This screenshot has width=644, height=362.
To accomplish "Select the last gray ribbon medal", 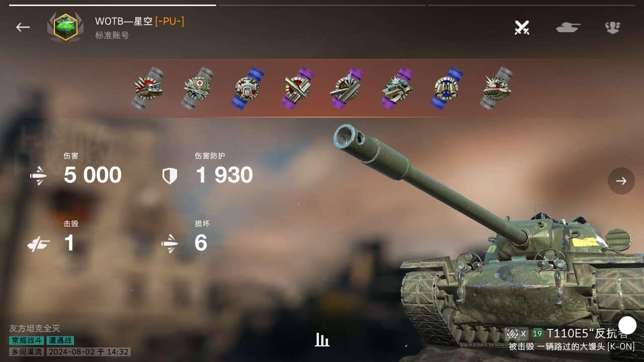I will click(x=497, y=88).
